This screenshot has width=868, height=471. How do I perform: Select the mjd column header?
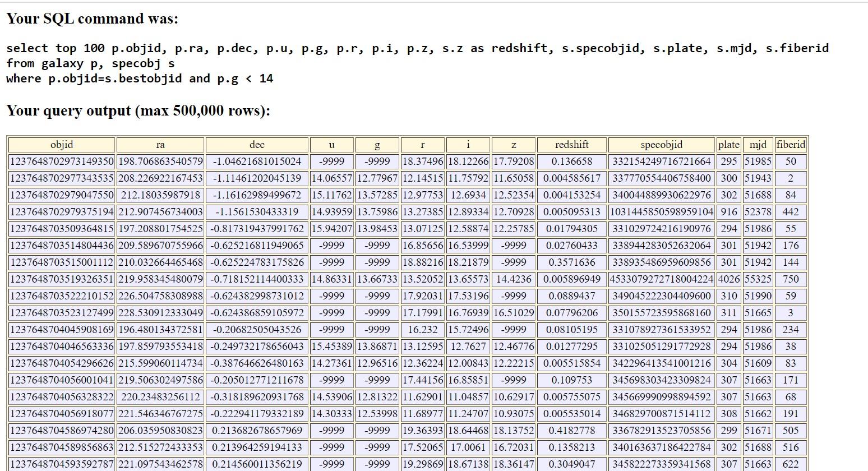pos(758,145)
